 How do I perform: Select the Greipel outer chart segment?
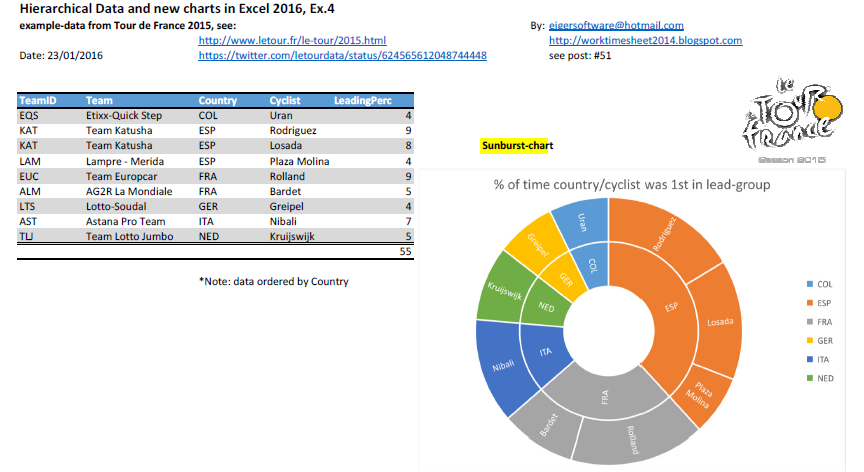tap(537, 245)
